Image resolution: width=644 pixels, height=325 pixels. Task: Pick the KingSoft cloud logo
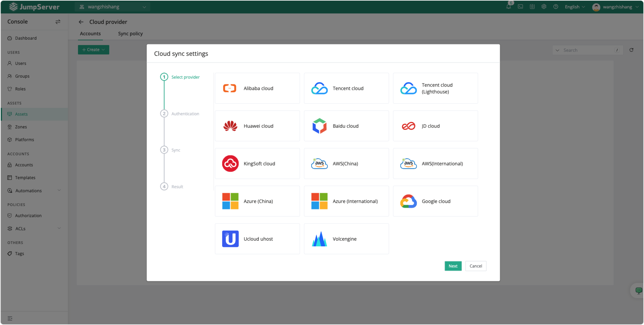click(230, 164)
